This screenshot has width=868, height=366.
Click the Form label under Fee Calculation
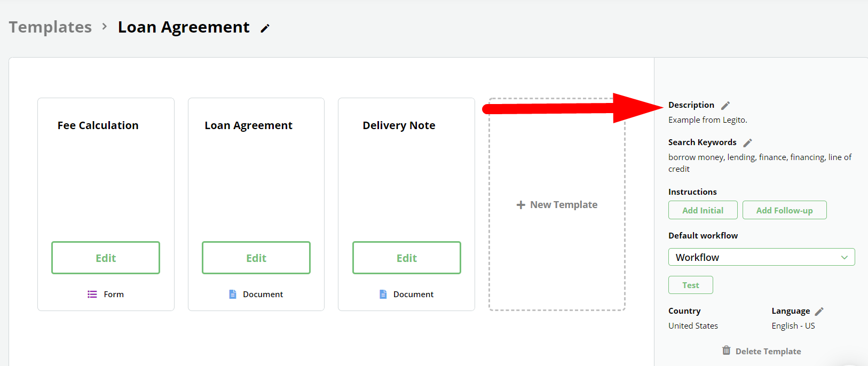114,295
